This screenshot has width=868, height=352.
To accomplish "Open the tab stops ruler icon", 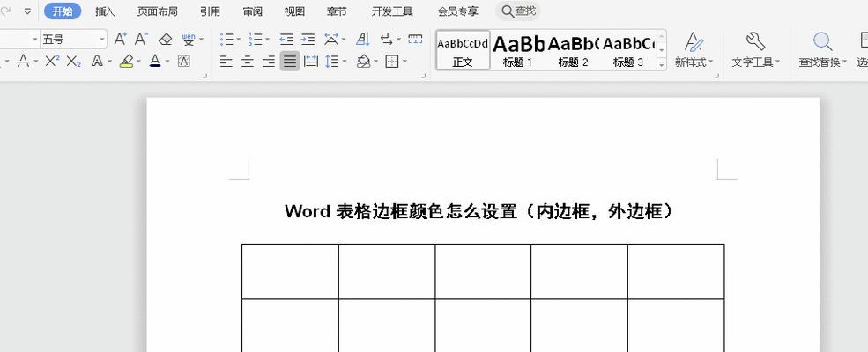I will (x=415, y=40).
